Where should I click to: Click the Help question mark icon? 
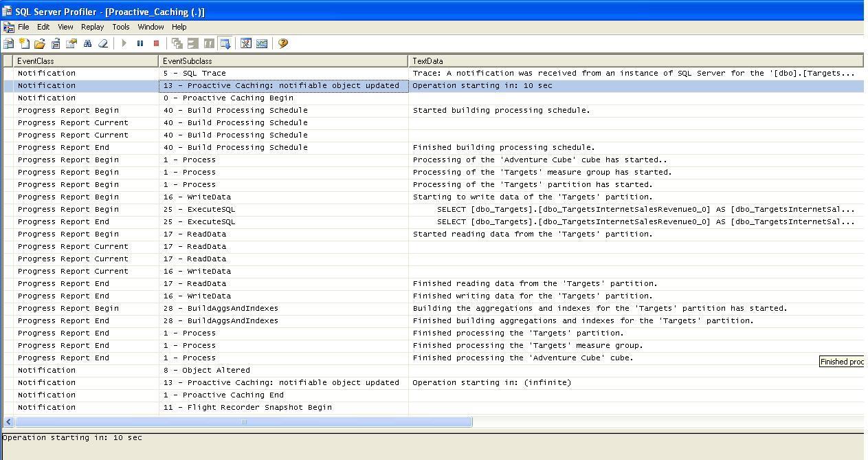(x=283, y=43)
